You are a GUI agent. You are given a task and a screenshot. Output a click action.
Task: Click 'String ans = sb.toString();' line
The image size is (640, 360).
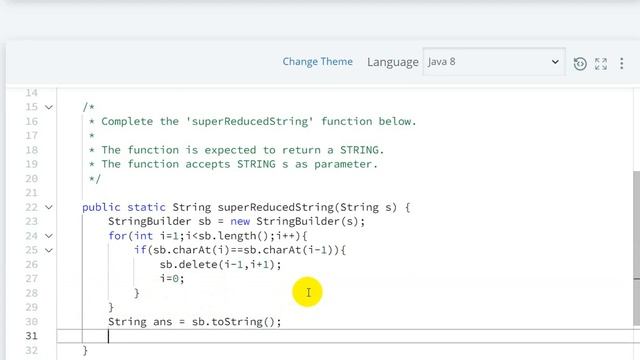[x=195, y=322]
